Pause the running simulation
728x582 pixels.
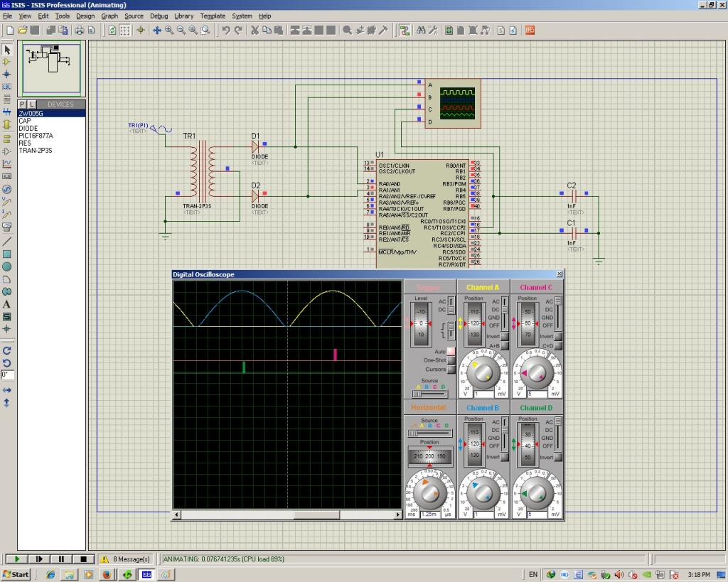62,559
